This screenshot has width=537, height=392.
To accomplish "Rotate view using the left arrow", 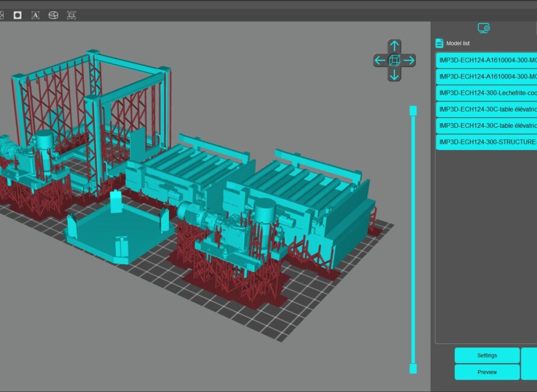I will (380, 60).
